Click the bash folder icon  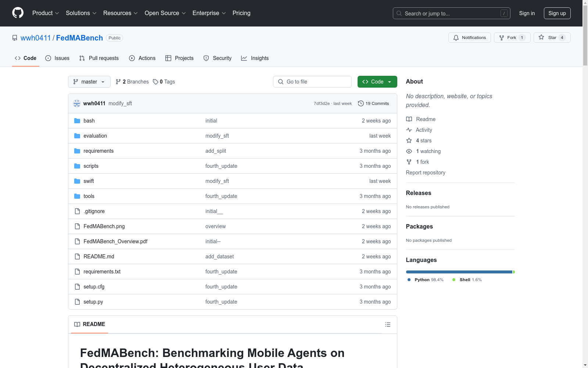(77, 121)
